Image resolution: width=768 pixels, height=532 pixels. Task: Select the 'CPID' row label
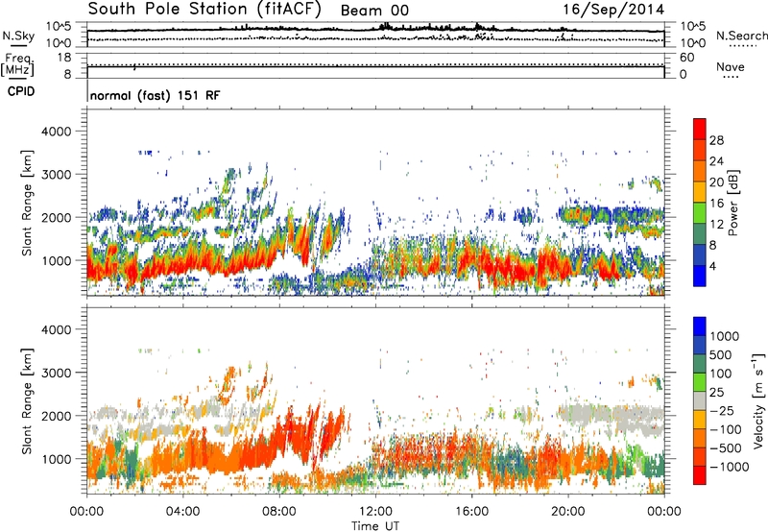(x=21, y=91)
